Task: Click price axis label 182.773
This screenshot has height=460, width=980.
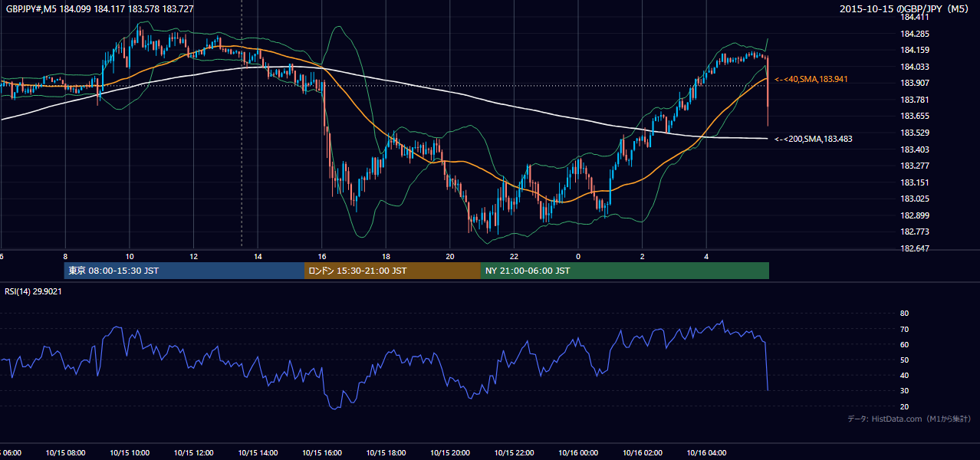Action: pyautogui.click(x=915, y=232)
